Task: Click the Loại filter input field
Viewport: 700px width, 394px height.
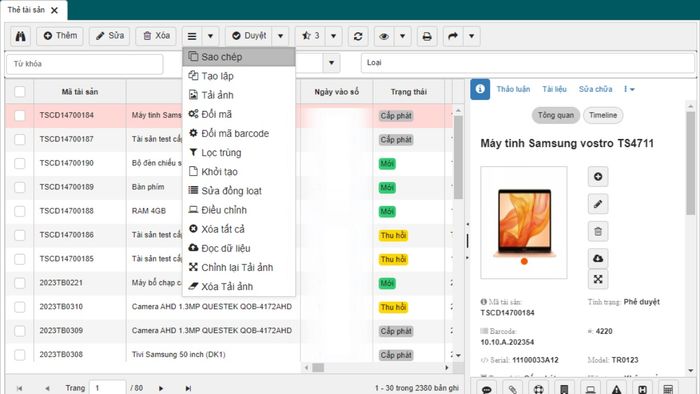Action: [528, 63]
